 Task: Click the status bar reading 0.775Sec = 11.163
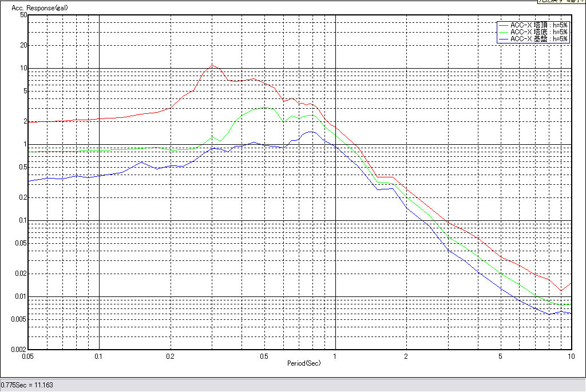point(27,385)
